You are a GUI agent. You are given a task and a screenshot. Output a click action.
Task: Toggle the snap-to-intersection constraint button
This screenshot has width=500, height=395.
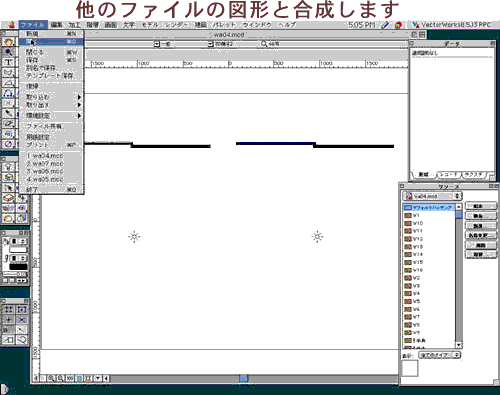(x=21, y=320)
